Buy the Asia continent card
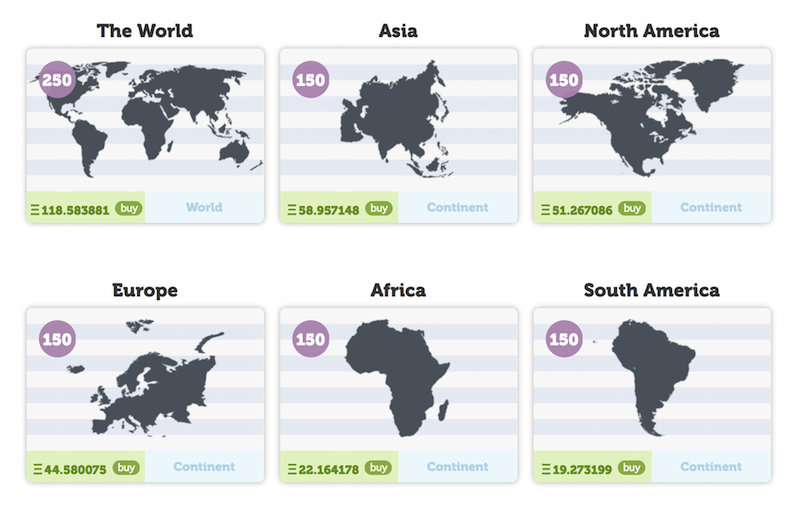 coord(379,208)
